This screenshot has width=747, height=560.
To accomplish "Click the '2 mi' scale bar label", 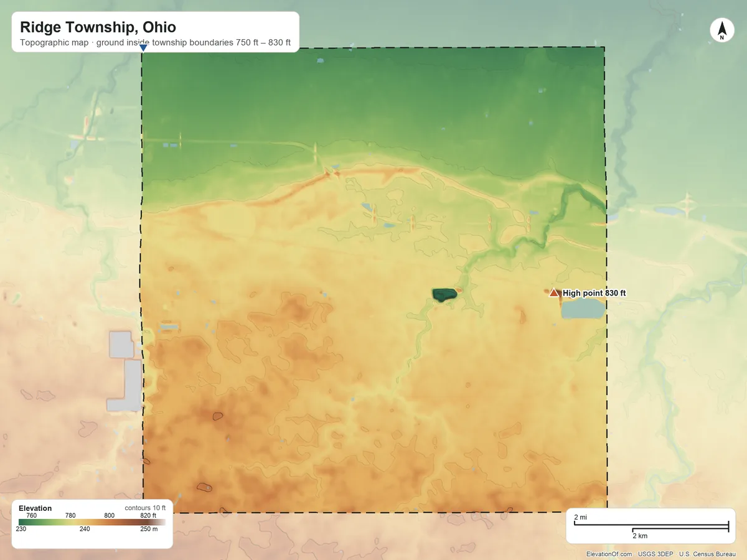I will (580, 518).
